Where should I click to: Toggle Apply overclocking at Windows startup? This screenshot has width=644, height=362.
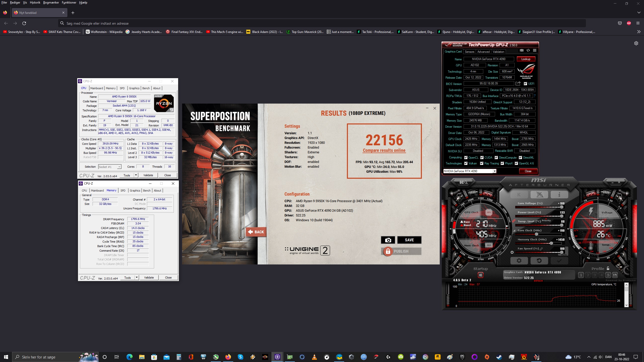[x=480, y=275]
